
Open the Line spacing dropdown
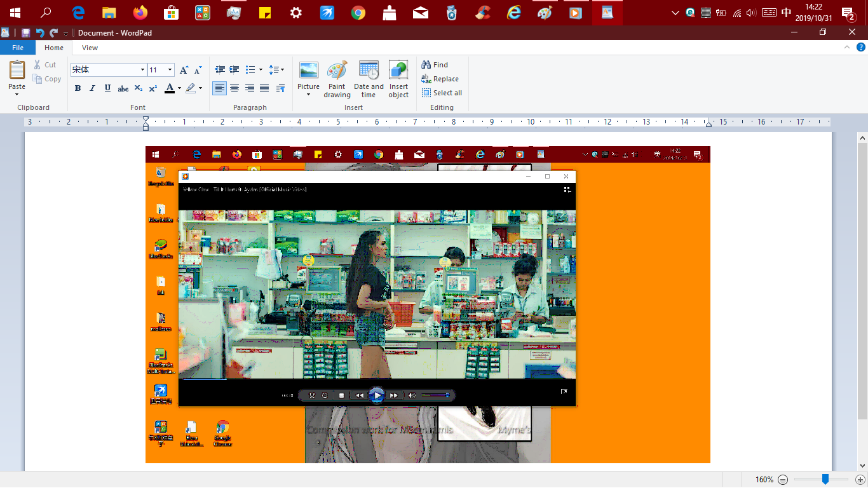(276, 70)
